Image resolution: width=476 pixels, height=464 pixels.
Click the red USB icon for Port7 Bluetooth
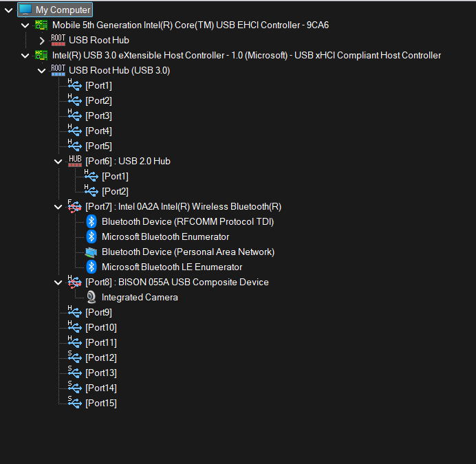[x=74, y=206]
